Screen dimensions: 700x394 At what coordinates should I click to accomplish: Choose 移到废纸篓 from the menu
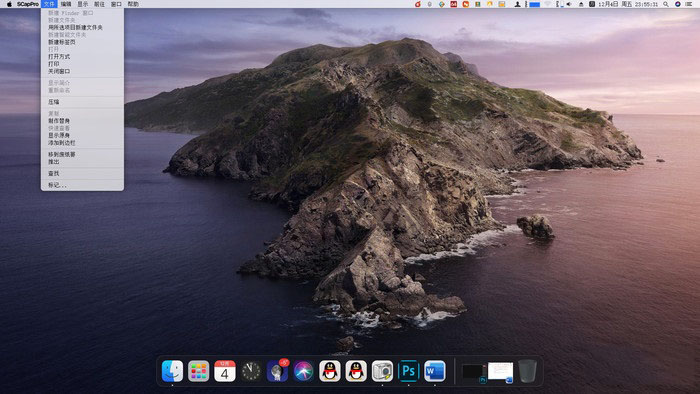point(82,154)
